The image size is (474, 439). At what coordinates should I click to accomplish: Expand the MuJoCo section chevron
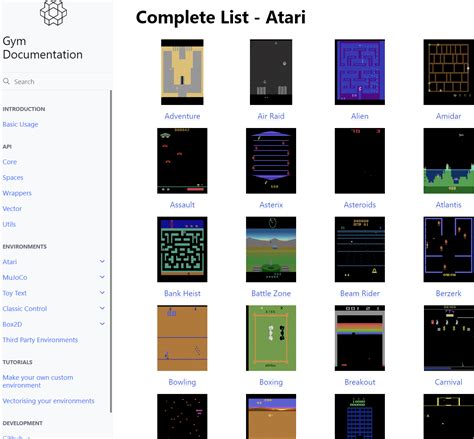102,277
